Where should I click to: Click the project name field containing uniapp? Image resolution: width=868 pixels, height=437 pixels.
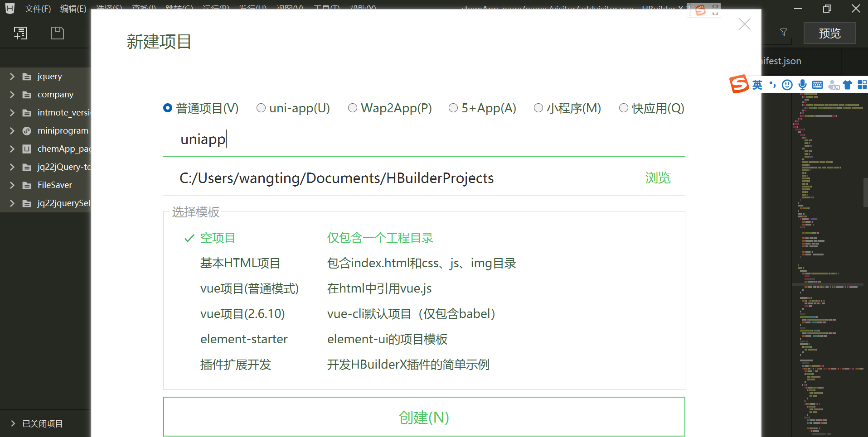[x=424, y=139]
